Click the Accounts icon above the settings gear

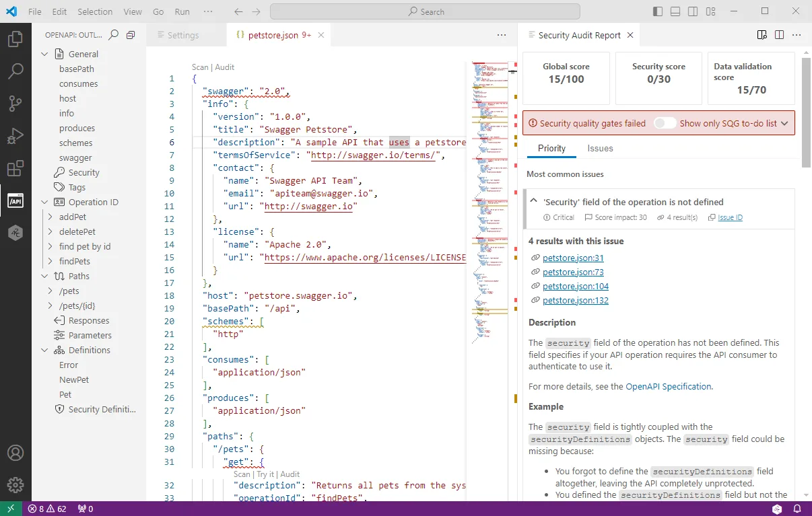(x=15, y=453)
